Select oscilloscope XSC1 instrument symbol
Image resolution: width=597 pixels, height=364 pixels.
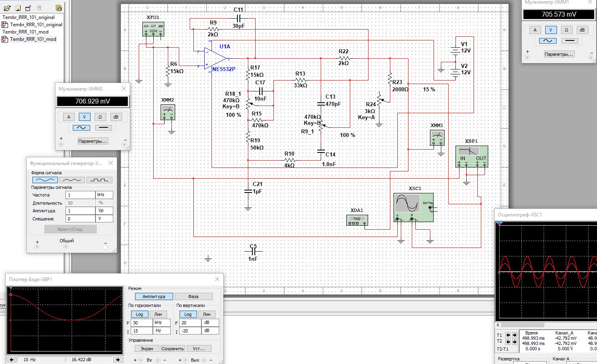pyautogui.click(x=414, y=207)
